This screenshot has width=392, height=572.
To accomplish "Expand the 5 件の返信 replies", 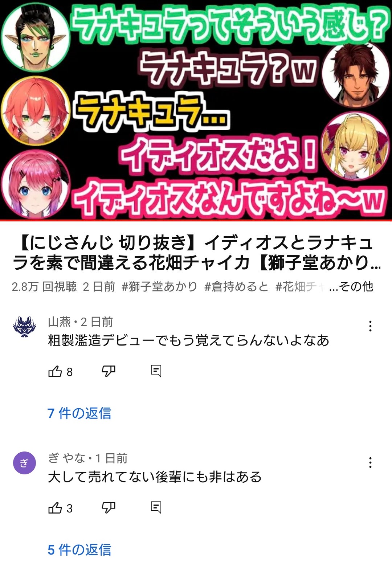I will 79,550.
